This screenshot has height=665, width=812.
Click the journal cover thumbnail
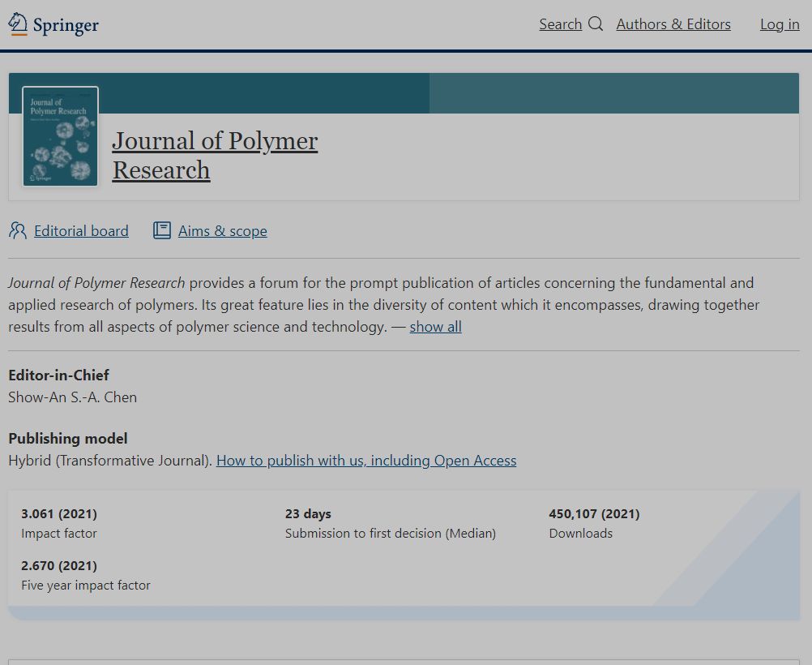pyautogui.click(x=60, y=135)
